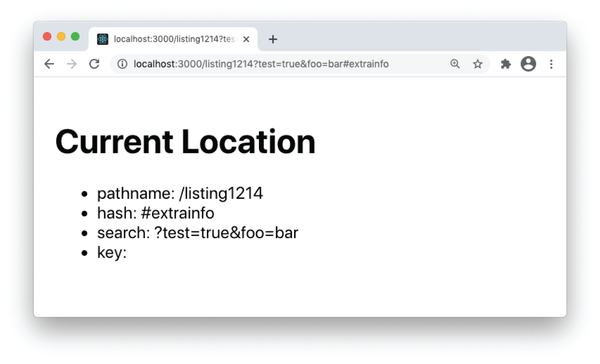Click the React favicon on the tab
Screen dimensions: 600x364
[103, 39]
